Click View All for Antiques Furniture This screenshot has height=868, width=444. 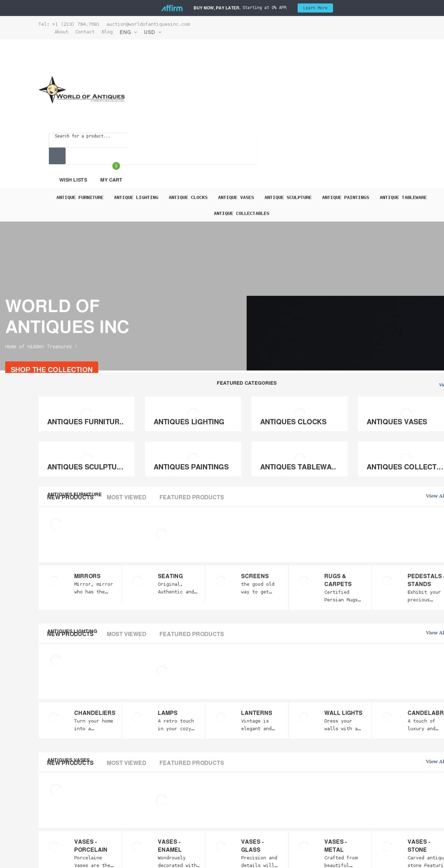435,496
